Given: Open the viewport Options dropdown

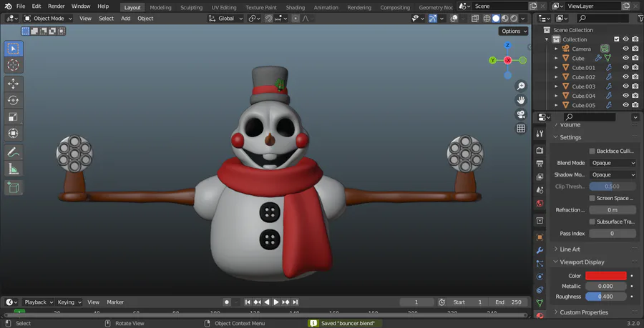Looking at the screenshot, I should point(513,31).
